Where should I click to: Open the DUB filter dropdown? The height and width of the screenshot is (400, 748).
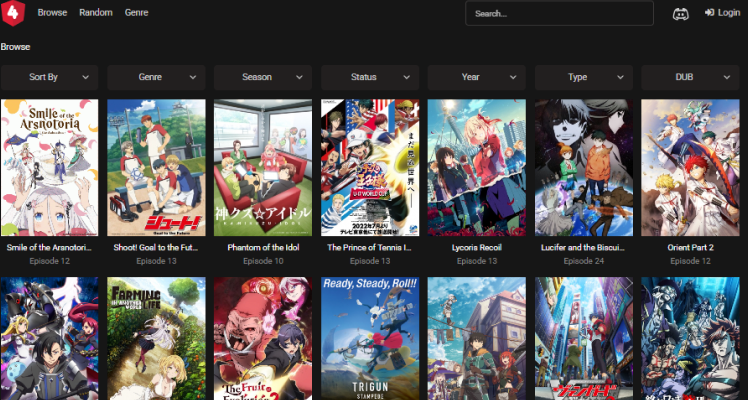click(690, 77)
